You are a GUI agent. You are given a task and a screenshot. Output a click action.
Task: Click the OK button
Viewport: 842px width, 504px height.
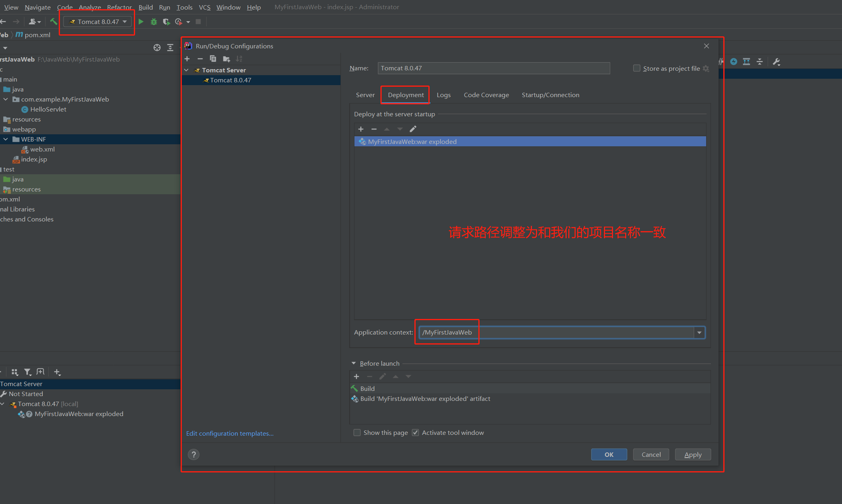(609, 454)
